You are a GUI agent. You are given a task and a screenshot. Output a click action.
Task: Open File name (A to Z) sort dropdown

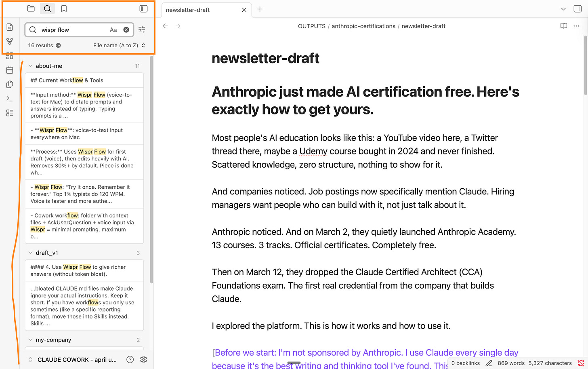[119, 45]
